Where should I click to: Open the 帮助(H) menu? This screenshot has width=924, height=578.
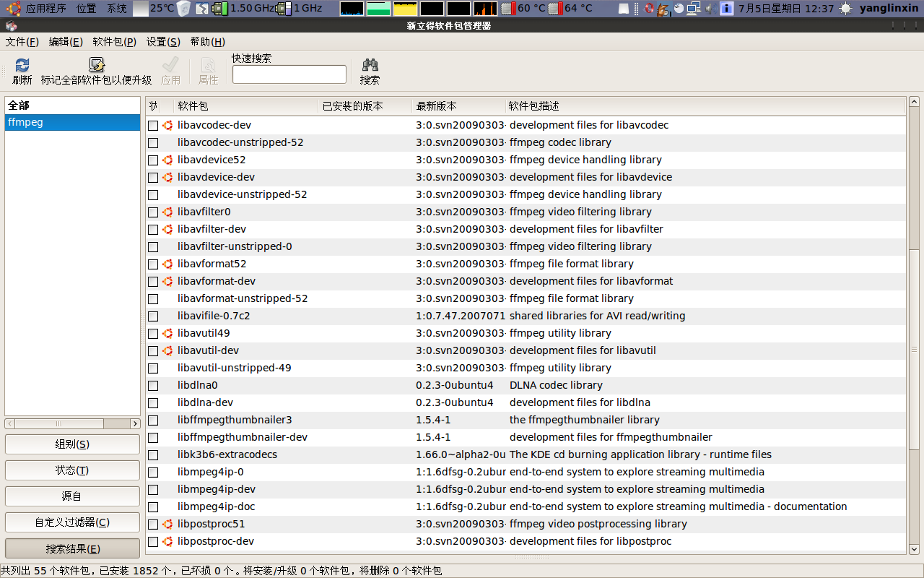click(x=208, y=42)
